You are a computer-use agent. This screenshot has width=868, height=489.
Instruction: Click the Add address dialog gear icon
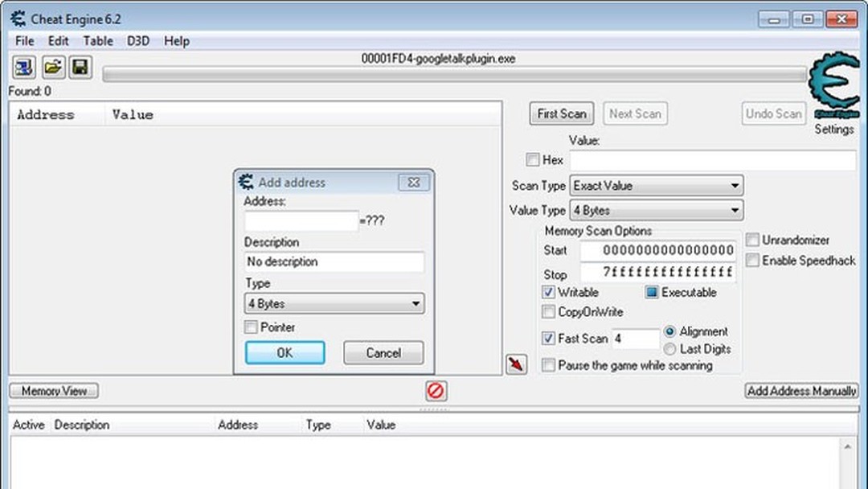pos(245,183)
